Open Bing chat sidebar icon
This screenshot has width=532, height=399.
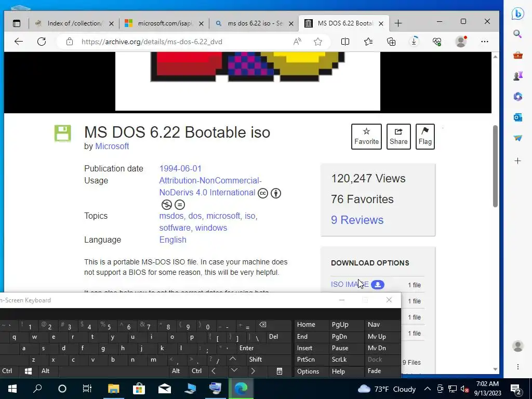518,14
